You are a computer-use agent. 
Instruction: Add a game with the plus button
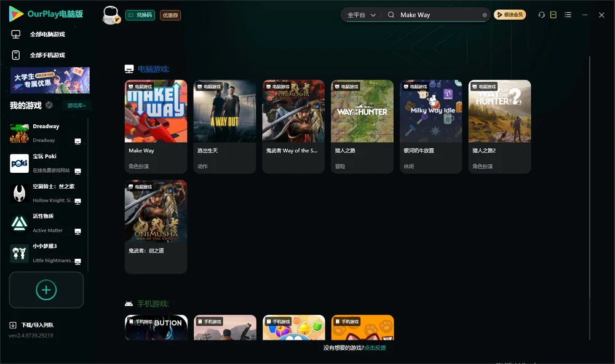point(46,290)
